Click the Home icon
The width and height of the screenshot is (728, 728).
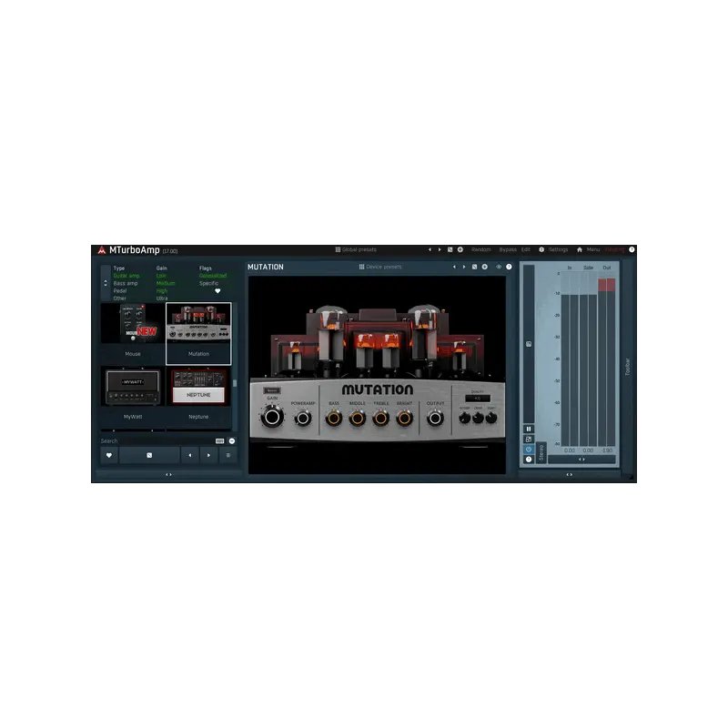click(x=580, y=249)
